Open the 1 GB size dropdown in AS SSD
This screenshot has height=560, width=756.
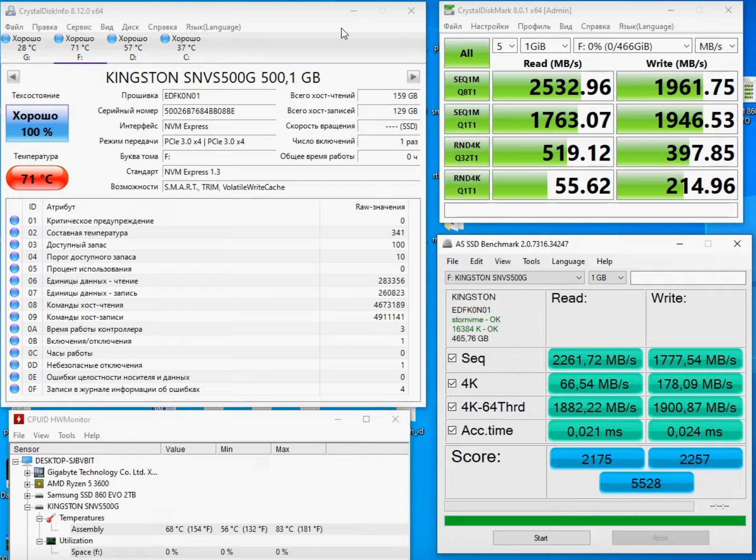(x=607, y=277)
